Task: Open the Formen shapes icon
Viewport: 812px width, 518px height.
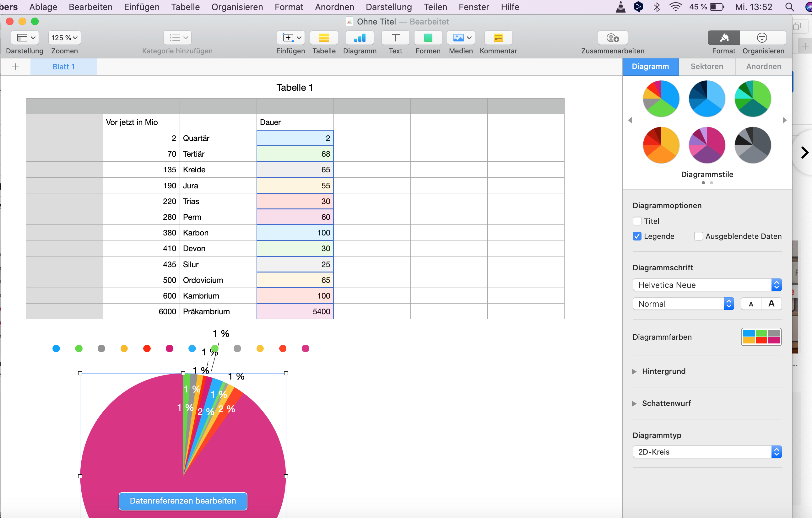Action: click(428, 38)
